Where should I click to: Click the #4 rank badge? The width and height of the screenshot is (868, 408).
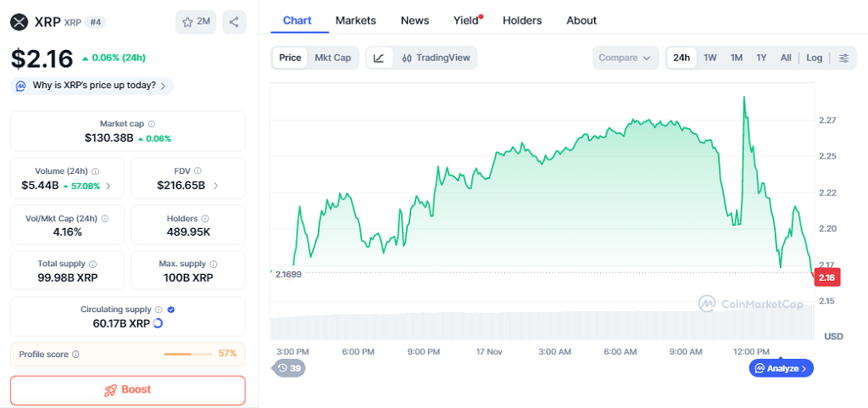95,22
